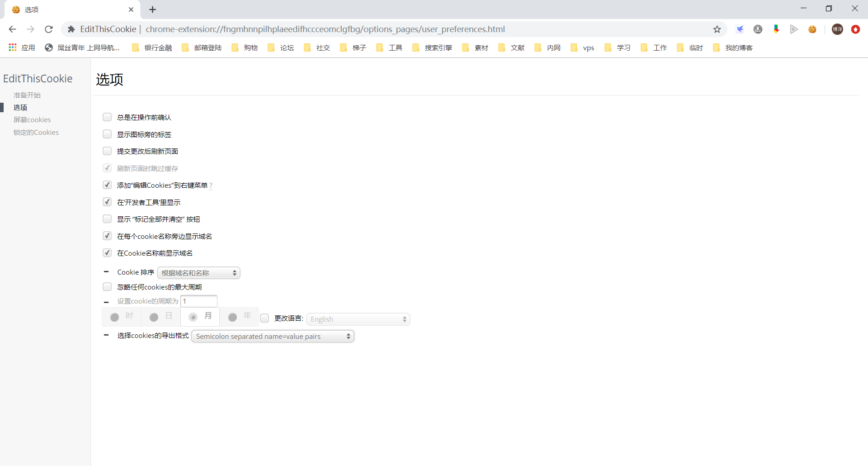Image resolution: width=868 pixels, height=466 pixels.
Task: Click the red update icon in the toolbar
Action: point(855,29)
